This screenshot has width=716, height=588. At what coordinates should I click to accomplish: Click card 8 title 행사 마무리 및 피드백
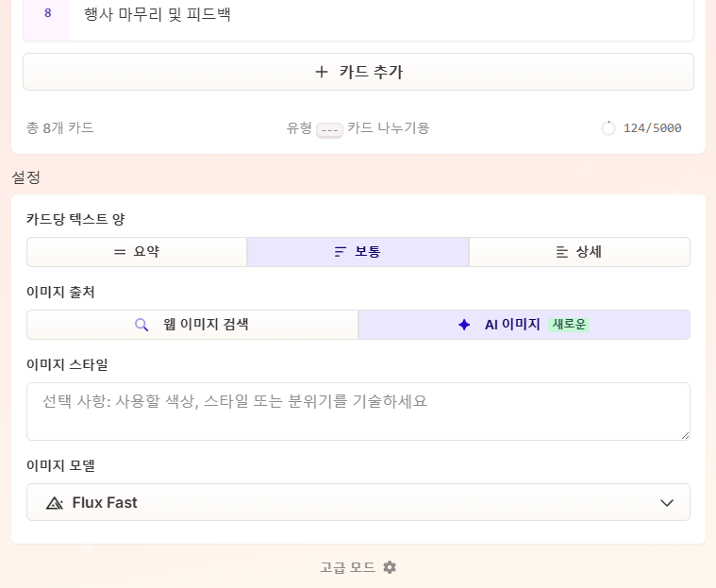158,14
